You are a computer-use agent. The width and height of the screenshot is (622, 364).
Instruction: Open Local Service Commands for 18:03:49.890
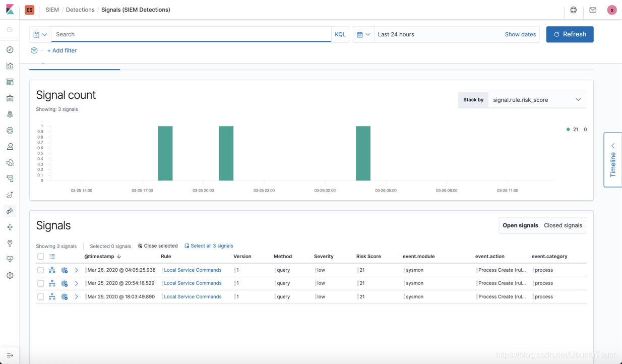[x=193, y=297]
